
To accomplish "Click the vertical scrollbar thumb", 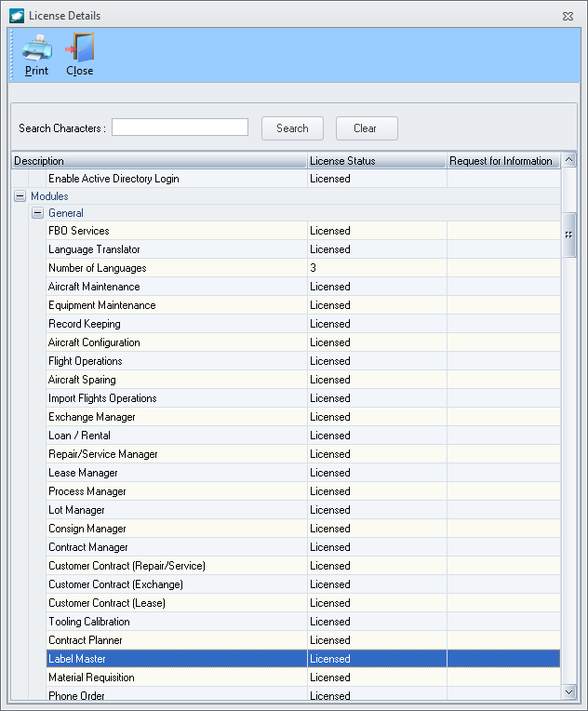I will [569, 235].
